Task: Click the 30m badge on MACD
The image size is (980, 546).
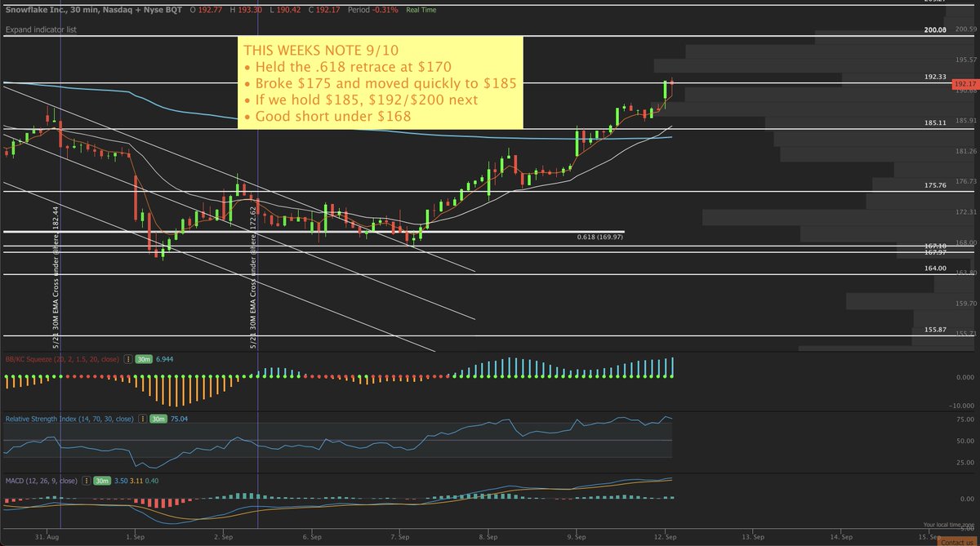Action: [x=101, y=482]
